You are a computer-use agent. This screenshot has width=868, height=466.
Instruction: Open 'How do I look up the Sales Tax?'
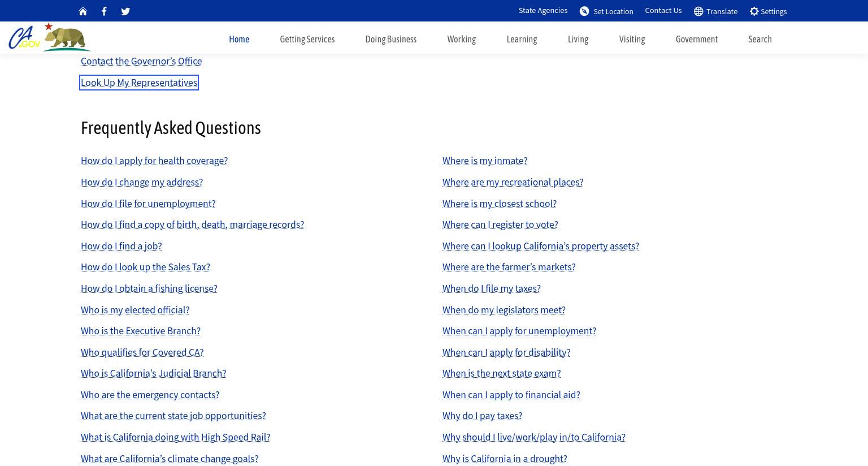pos(145,267)
